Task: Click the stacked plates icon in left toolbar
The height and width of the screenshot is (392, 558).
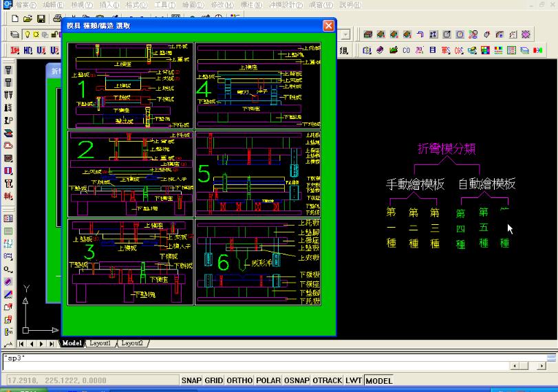Action: point(8,133)
